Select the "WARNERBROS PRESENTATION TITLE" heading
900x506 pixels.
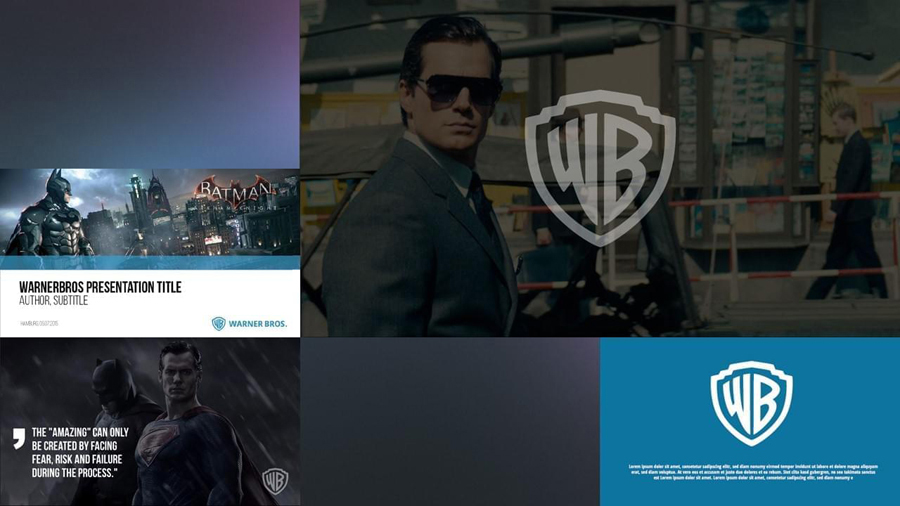tap(100, 287)
